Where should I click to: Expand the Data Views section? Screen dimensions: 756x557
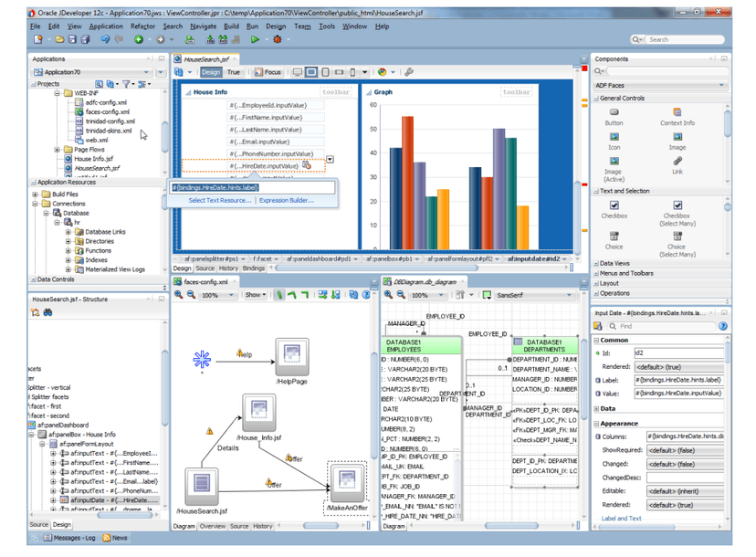click(x=596, y=264)
